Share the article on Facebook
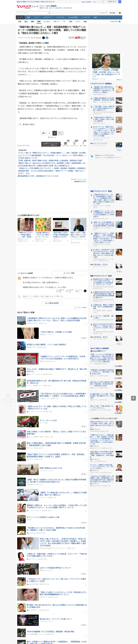Viewport: 138px width, 644px height. [x=47, y=38]
